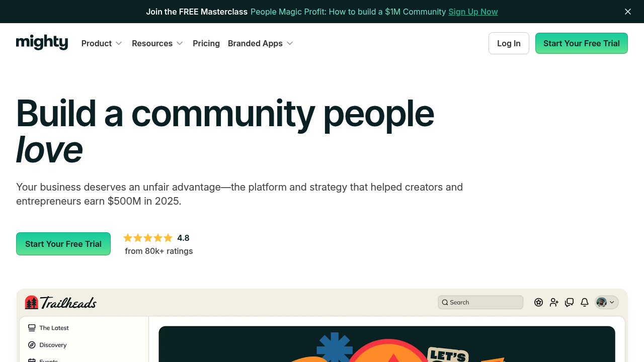
Task: Click the Trailheads tree logo icon
Action: [32, 302]
